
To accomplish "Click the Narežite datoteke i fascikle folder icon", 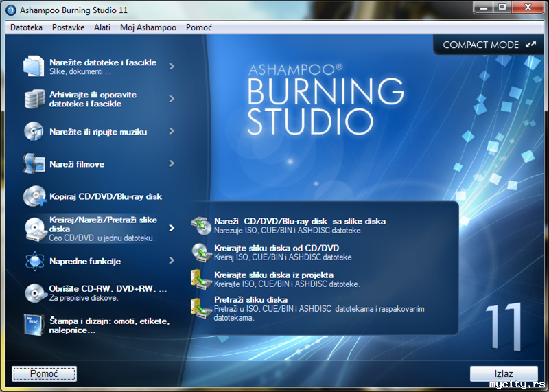I will (34, 66).
